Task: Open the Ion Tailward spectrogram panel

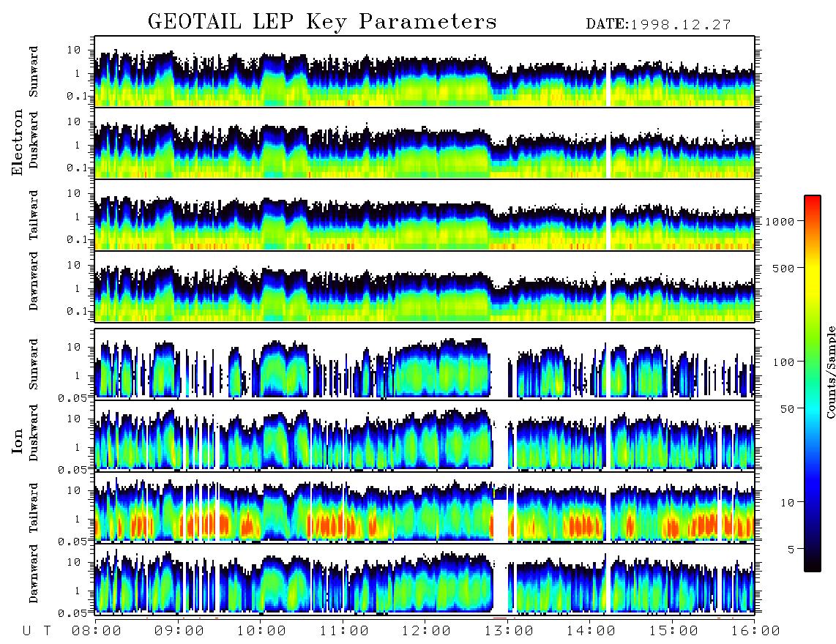Action: point(425,507)
